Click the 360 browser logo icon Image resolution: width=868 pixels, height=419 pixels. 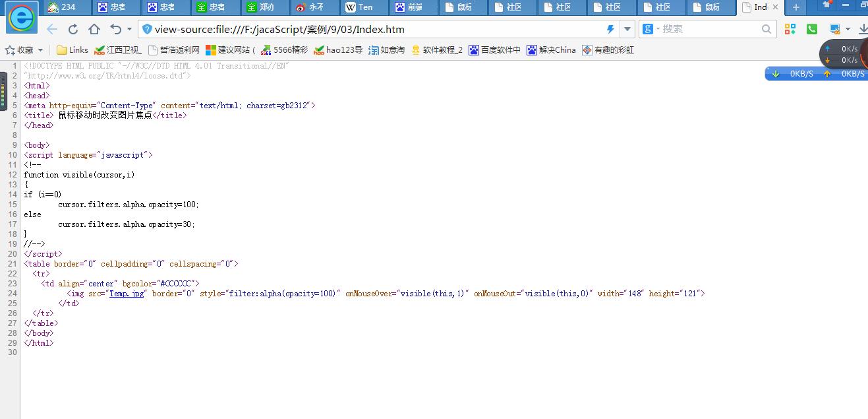pos(22,19)
